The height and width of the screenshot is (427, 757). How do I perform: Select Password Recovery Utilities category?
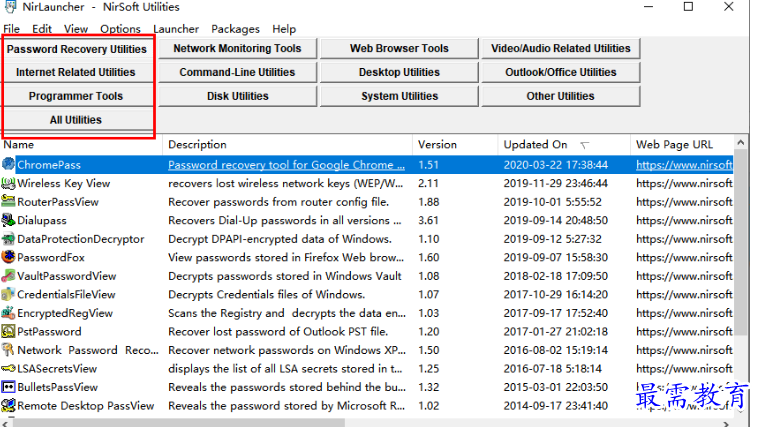coord(77,49)
